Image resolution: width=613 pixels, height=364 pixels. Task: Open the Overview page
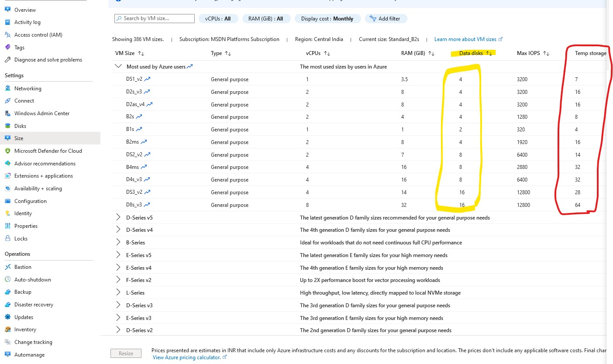[x=8, y=10]
